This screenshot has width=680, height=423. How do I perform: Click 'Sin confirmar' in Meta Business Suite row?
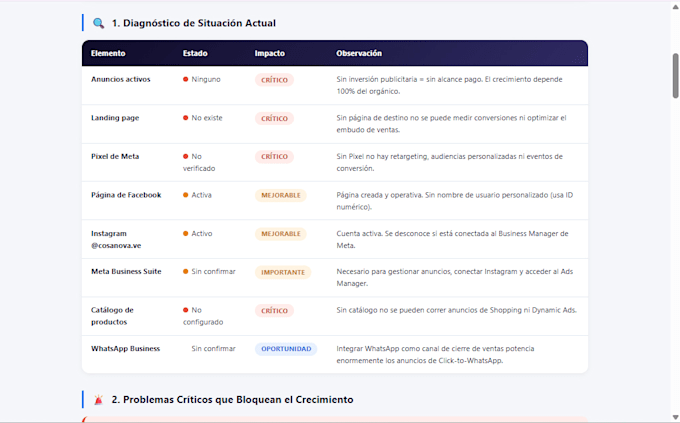(213, 272)
